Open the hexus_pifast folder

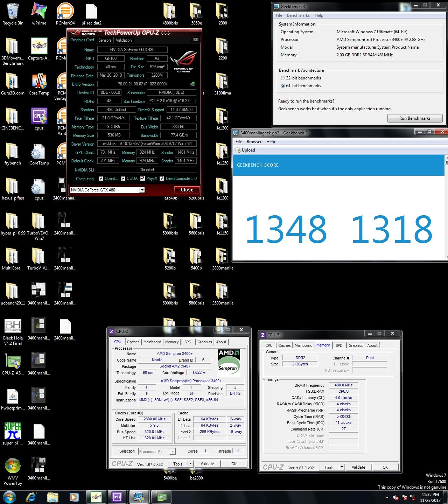(13, 189)
